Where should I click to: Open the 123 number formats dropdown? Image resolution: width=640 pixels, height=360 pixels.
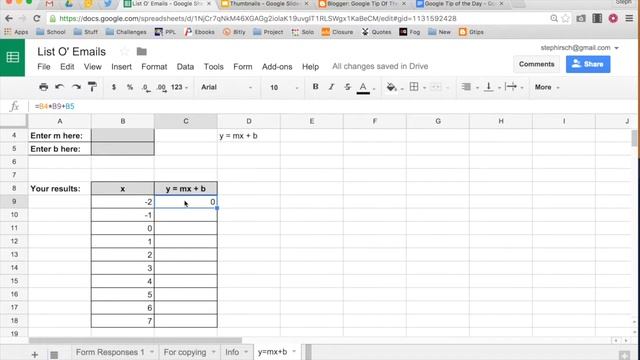tap(180, 87)
